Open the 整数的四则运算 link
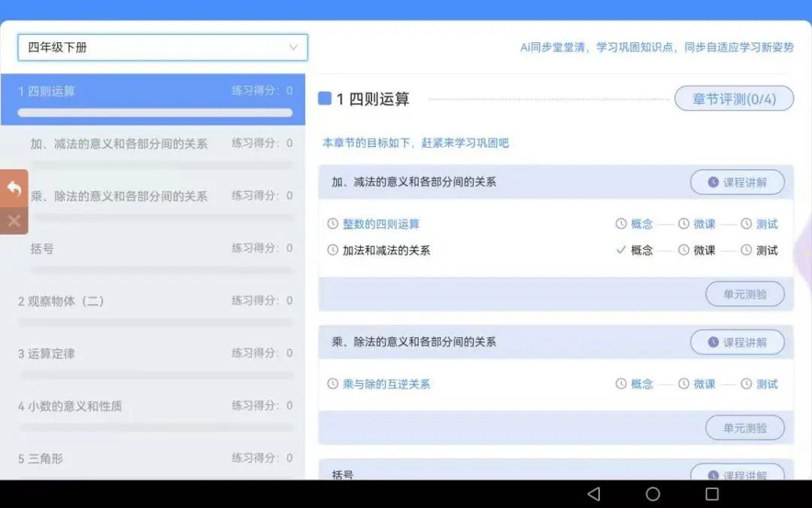This screenshot has height=508, width=812. click(x=381, y=224)
